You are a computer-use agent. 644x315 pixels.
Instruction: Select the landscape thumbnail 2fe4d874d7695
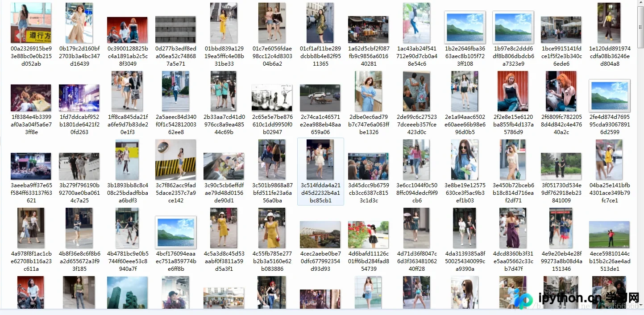pyautogui.click(x=609, y=96)
